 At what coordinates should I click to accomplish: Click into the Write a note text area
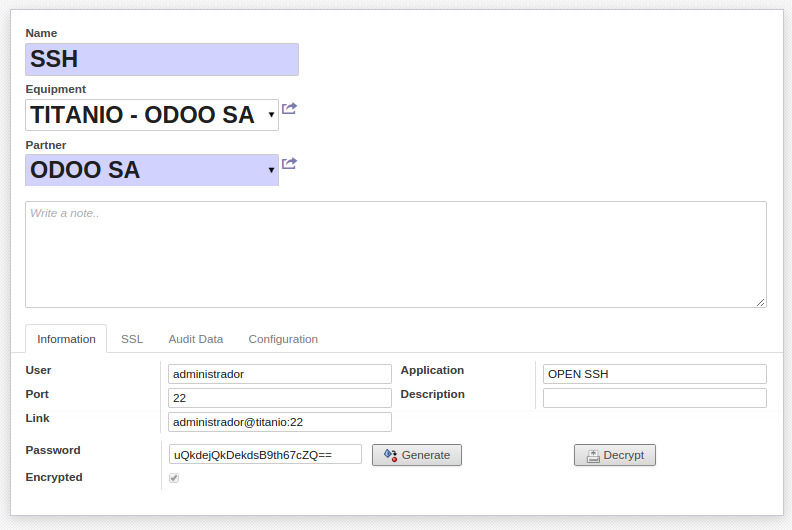click(x=395, y=254)
